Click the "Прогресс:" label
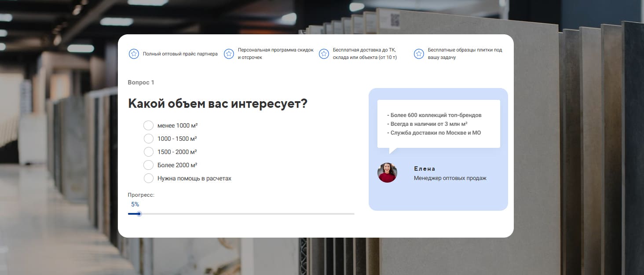Screen dimensions: 644x275 point(141,195)
